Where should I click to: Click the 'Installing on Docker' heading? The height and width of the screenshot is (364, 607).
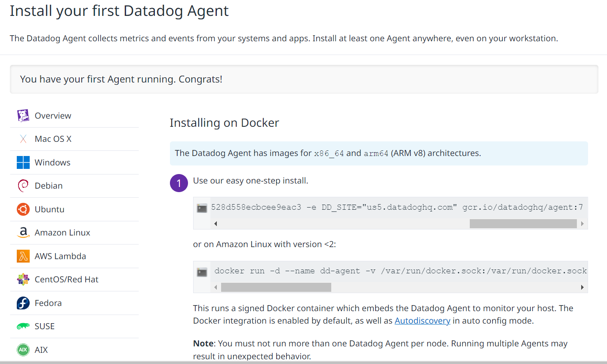tap(224, 123)
